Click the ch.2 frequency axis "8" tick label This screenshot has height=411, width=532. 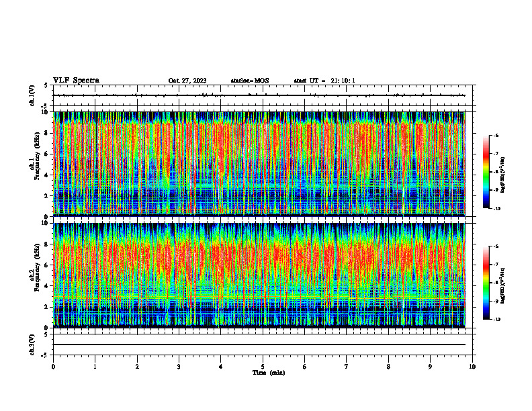coord(46,244)
